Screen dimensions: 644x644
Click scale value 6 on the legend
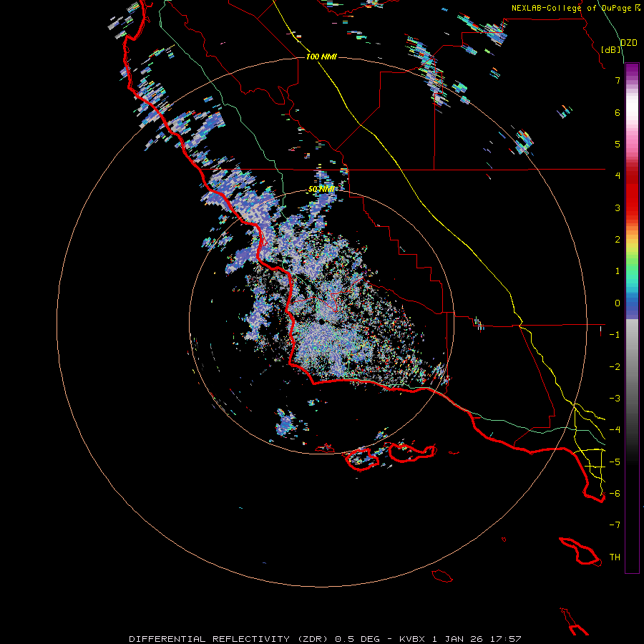618,112
